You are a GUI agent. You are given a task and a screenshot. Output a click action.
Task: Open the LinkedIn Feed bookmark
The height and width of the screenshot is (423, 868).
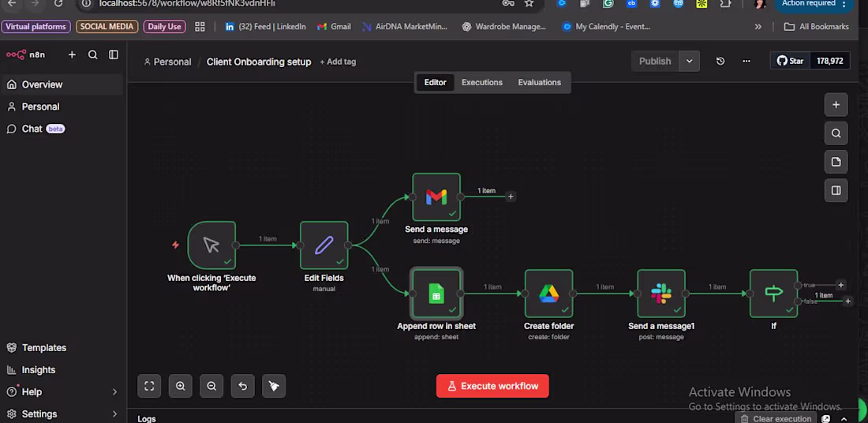tap(265, 27)
